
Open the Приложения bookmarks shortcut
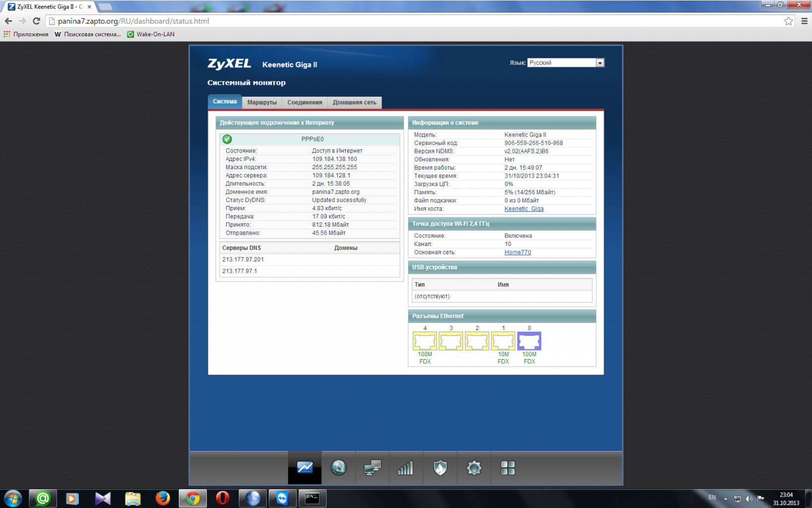tap(26, 34)
